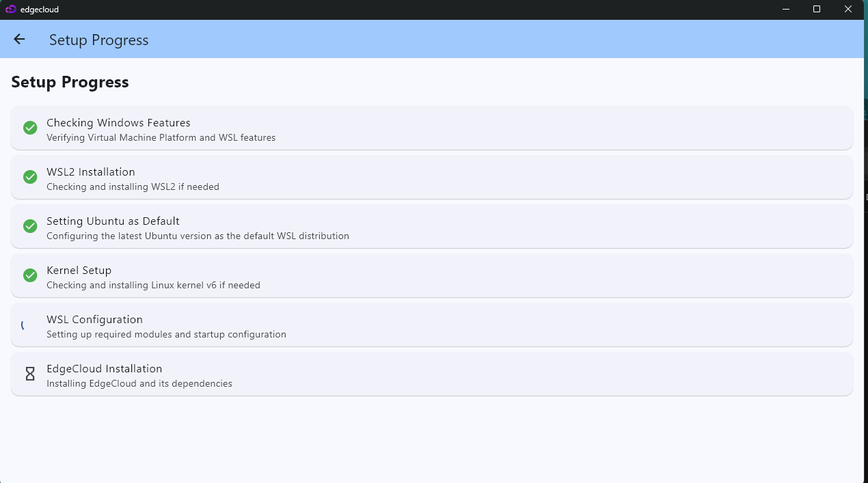Click hourglass icon for EdgeCloud Installation

click(x=30, y=374)
